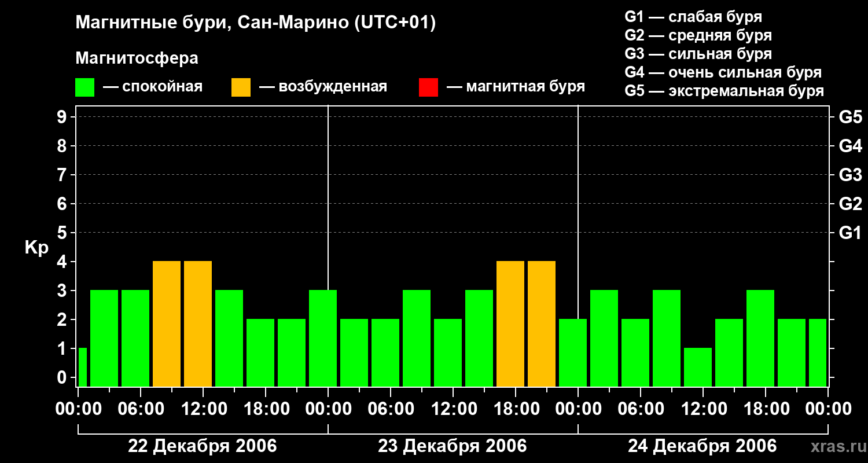Click the Kp 1 green bar on 24 December
The image size is (868, 463).
[698, 367]
